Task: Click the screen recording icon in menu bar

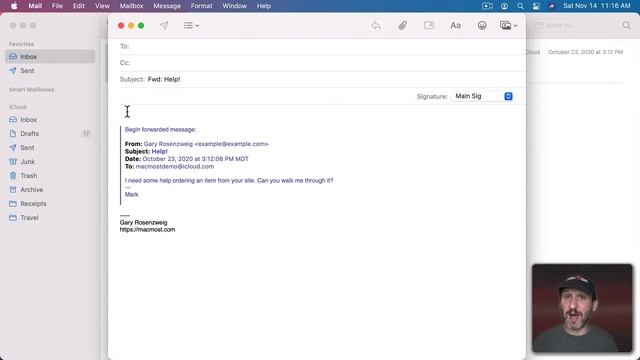Action: point(487,6)
